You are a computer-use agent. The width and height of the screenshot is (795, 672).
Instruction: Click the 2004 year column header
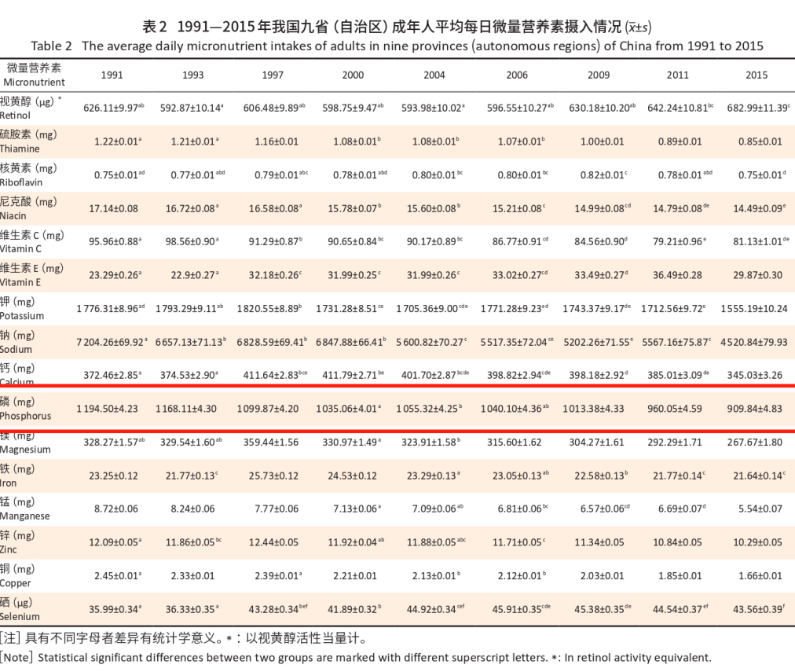click(x=434, y=75)
